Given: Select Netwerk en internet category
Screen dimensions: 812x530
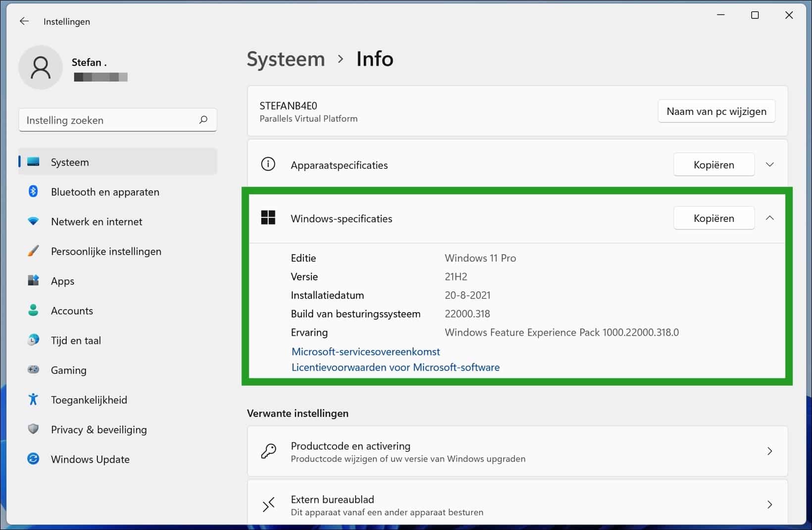Looking at the screenshot, I should (x=118, y=221).
